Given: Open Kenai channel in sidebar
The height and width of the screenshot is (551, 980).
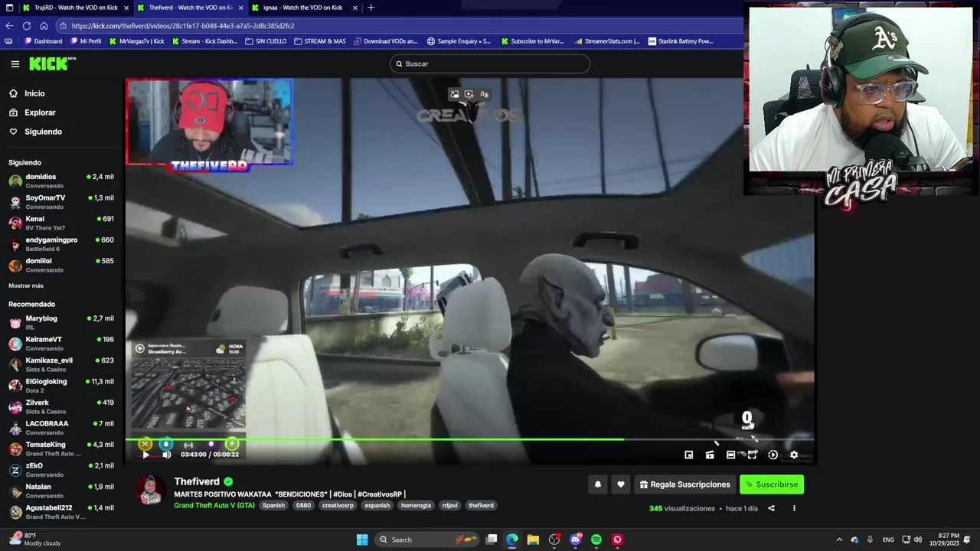Looking at the screenshot, I should [x=61, y=223].
